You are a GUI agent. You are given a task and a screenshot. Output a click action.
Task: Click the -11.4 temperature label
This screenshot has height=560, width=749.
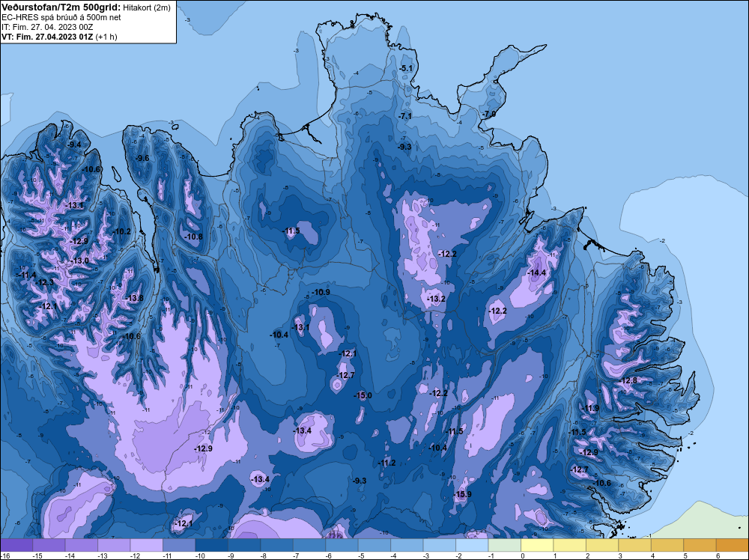pyautogui.click(x=28, y=275)
